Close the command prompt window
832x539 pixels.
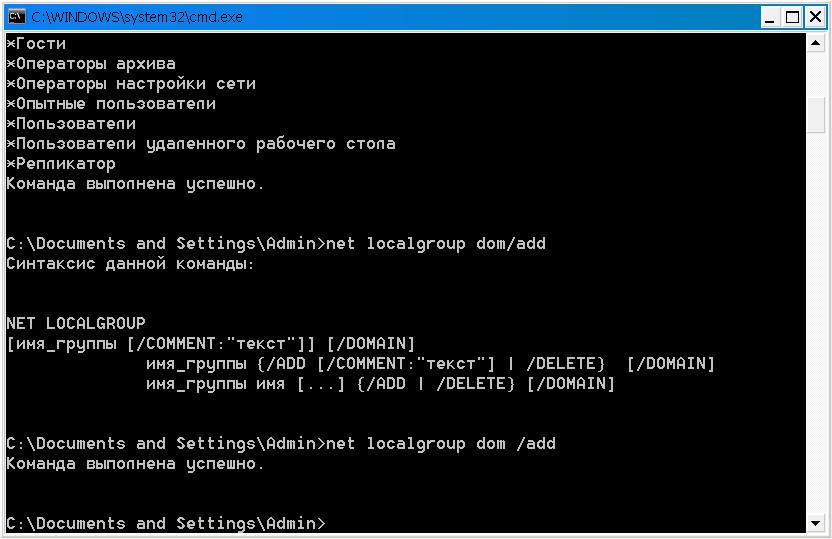[815, 17]
